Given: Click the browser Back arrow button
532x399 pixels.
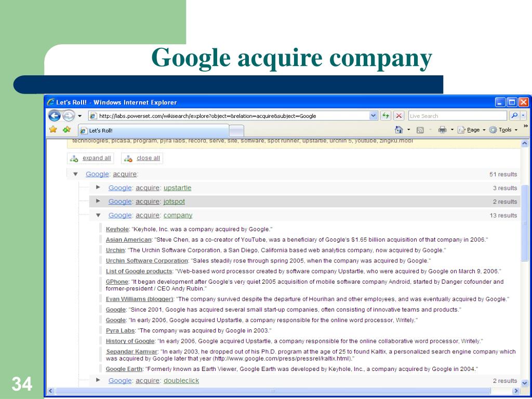Looking at the screenshot, I should pos(54,116).
